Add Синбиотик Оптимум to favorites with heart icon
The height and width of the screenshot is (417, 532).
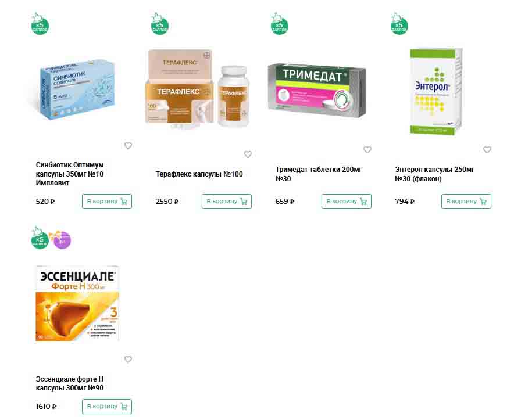click(x=128, y=146)
